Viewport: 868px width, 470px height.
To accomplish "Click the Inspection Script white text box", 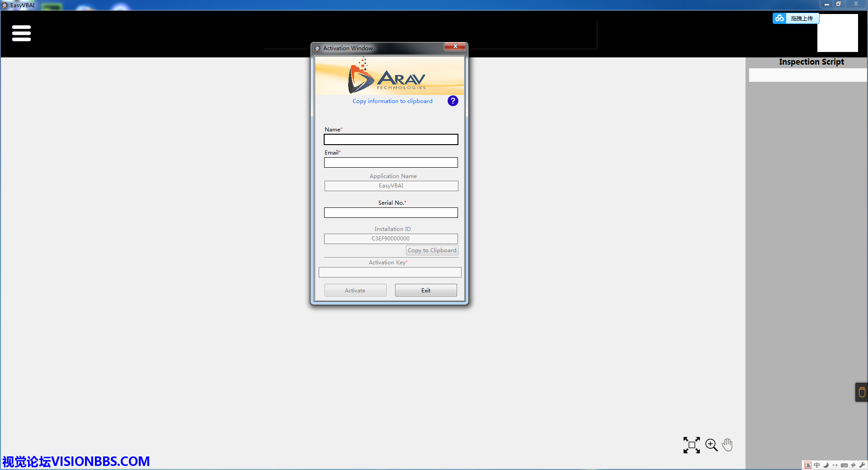I will 808,75.
